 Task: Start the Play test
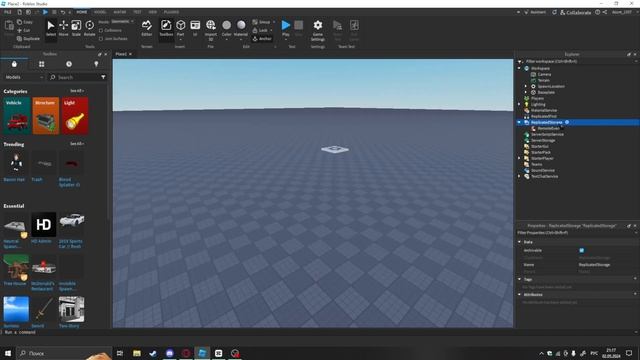[x=286, y=28]
